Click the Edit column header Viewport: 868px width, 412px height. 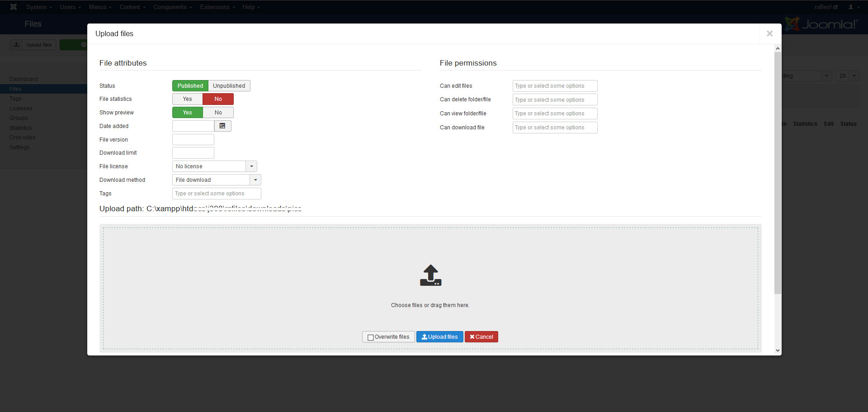pos(829,124)
